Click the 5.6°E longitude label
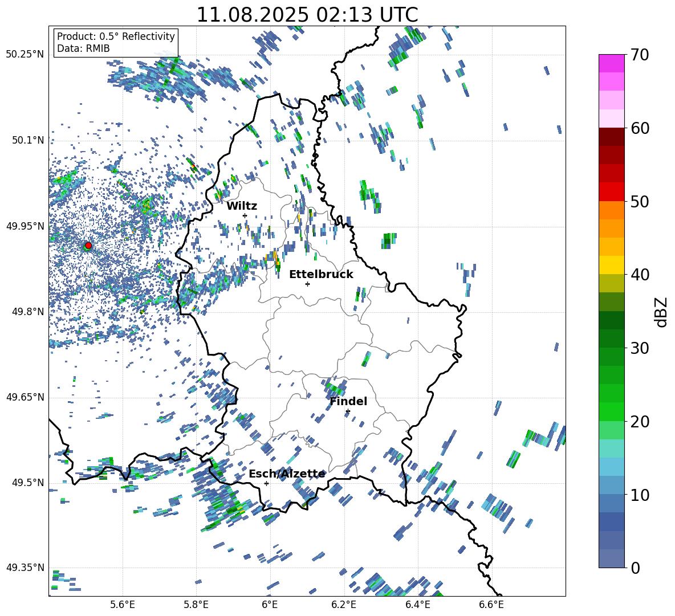This screenshot has height=616, width=675. (123, 605)
